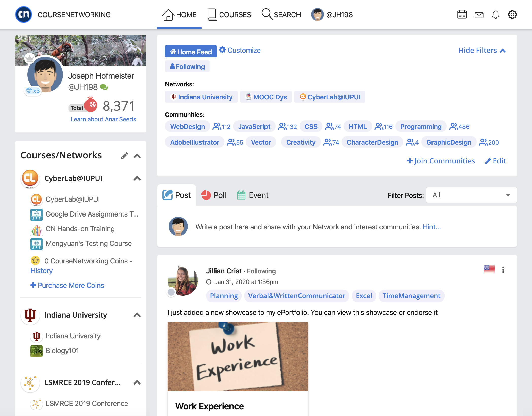Viewport: 532px width, 416px height.
Task: Toggle the AdobeIllustrator community filter
Action: 194,142
